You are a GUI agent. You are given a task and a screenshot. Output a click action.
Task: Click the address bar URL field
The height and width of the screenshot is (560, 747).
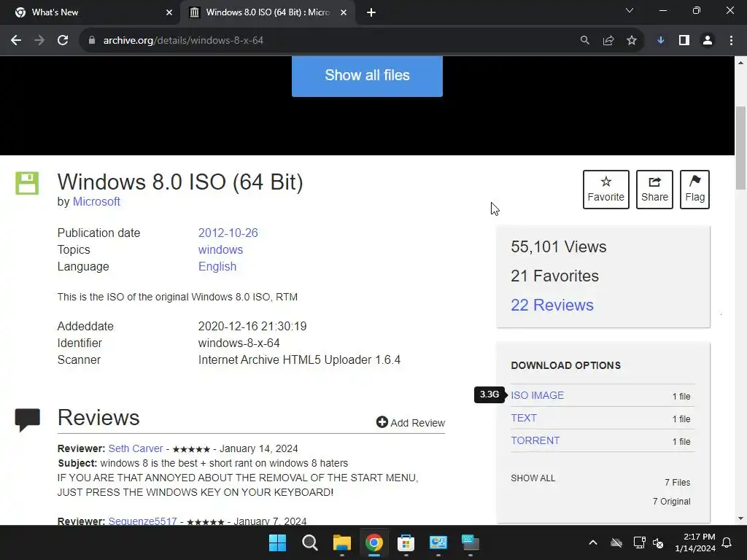click(x=329, y=41)
